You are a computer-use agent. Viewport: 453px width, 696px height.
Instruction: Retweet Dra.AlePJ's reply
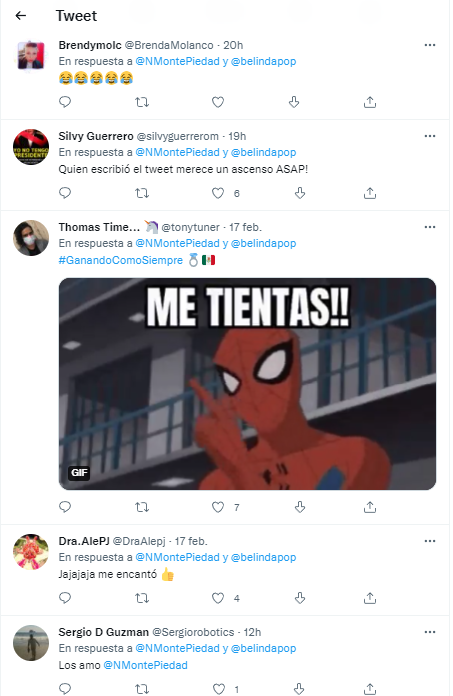(142, 598)
